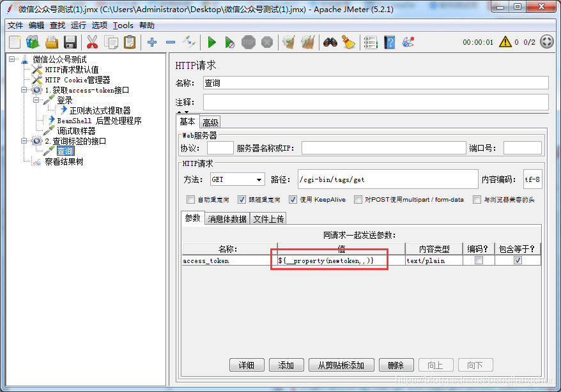
Task: Enable browser-compatible headers checkbox
Action: click(x=477, y=199)
